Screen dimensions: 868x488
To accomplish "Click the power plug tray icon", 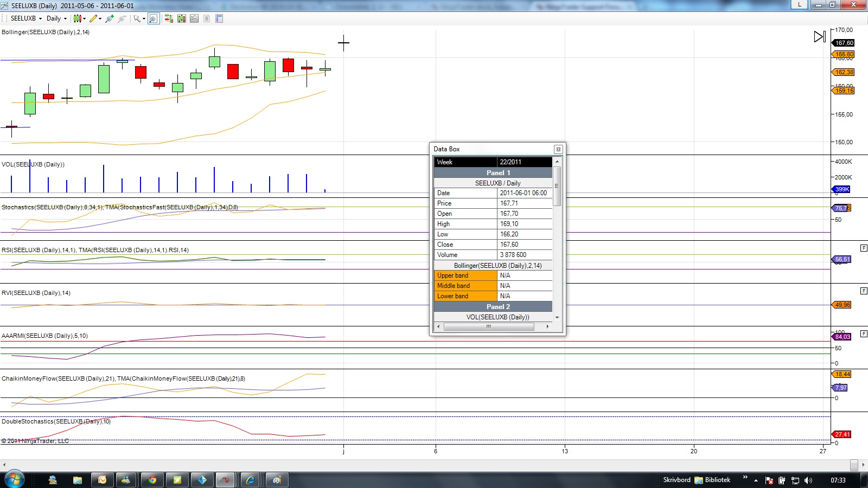I will pyautogui.click(x=782, y=480).
